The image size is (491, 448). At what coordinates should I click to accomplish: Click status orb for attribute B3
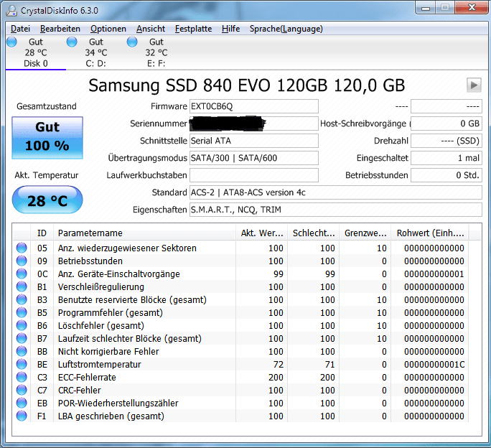[x=22, y=299]
